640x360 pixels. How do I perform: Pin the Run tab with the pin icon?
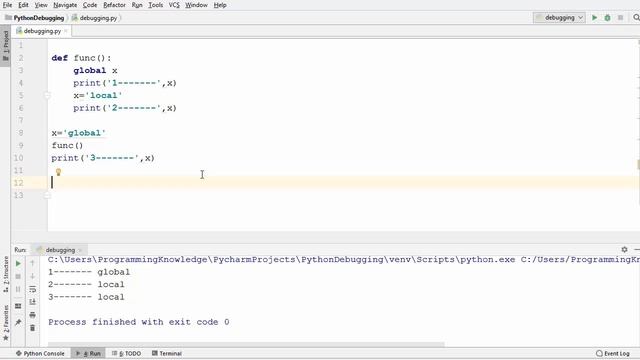click(18, 322)
